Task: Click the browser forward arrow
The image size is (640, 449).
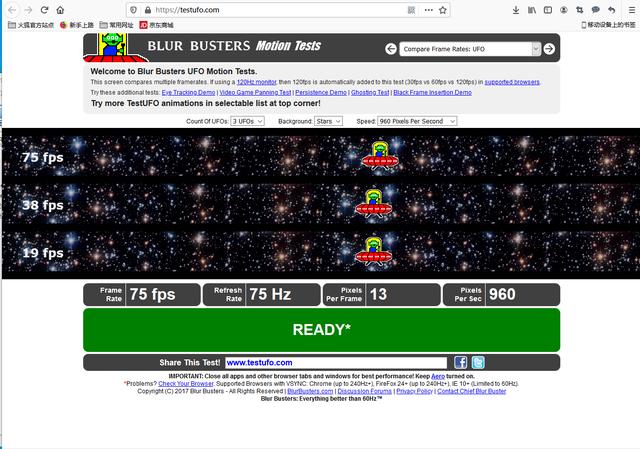Action: (28, 10)
